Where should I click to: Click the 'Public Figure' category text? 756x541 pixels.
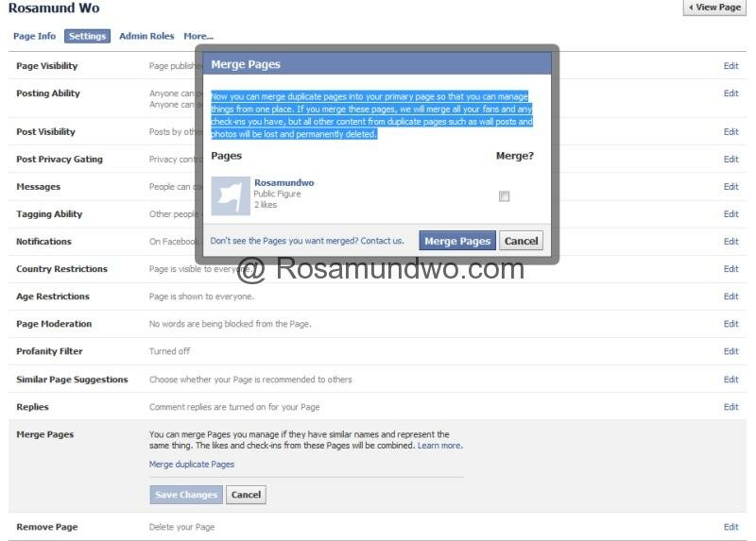pyautogui.click(x=277, y=194)
